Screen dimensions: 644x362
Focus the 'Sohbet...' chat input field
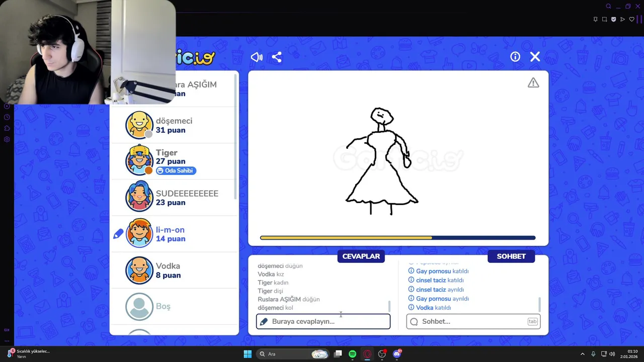pyautogui.click(x=473, y=321)
